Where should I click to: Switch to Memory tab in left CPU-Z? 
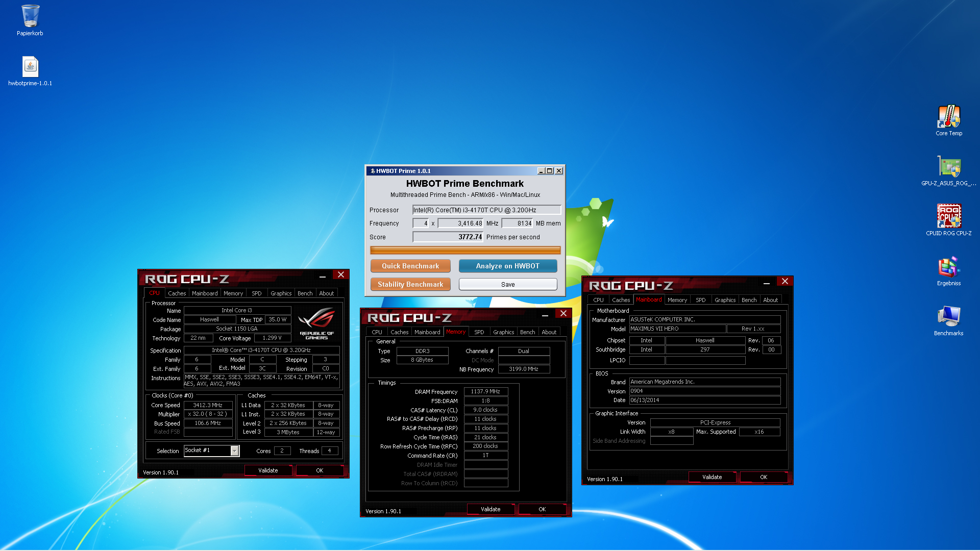click(x=233, y=293)
